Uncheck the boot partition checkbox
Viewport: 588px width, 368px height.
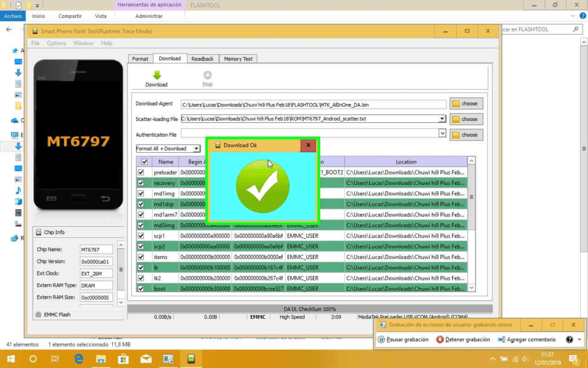click(141, 288)
